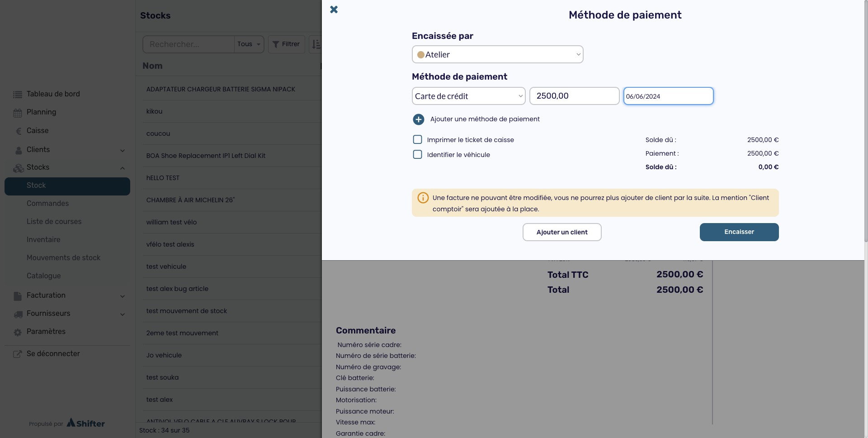Viewport: 868px width, 438px height.
Task: Close the payment method panel
Action: click(334, 10)
